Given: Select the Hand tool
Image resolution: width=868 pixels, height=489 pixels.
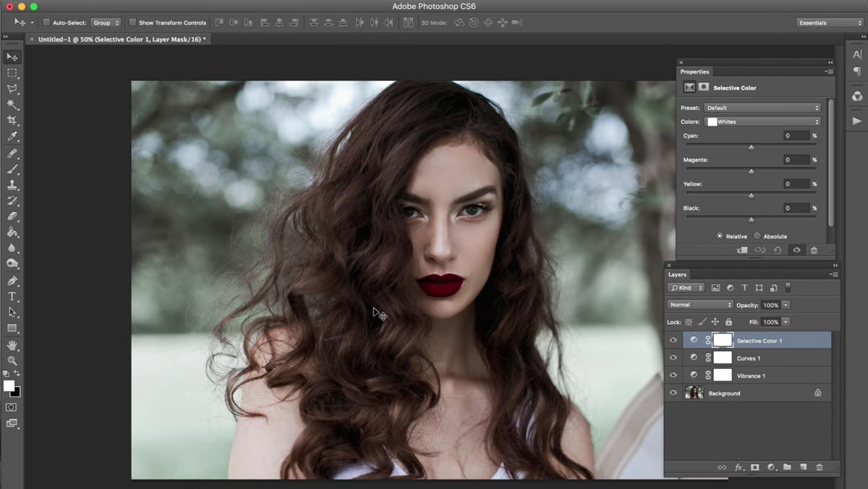Looking at the screenshot, I should click(12, 345).
